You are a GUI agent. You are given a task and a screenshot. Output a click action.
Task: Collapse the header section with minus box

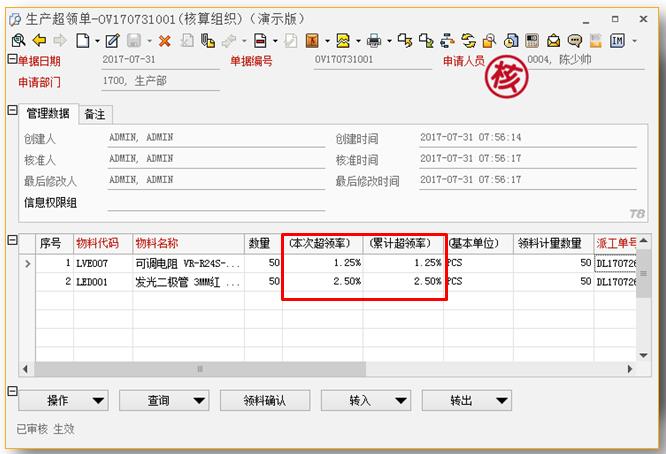12,60
